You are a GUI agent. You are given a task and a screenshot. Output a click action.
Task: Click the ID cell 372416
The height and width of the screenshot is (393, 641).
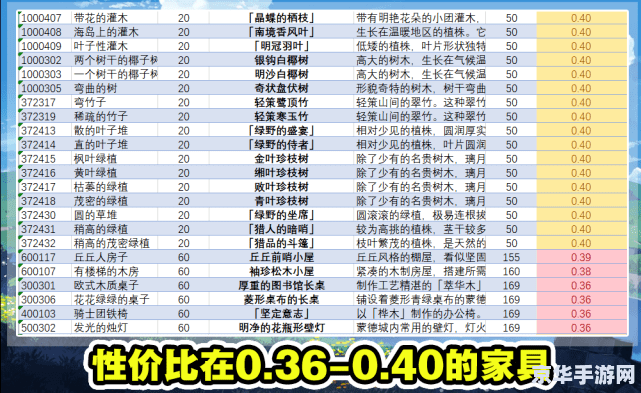(x=38, y=173)
